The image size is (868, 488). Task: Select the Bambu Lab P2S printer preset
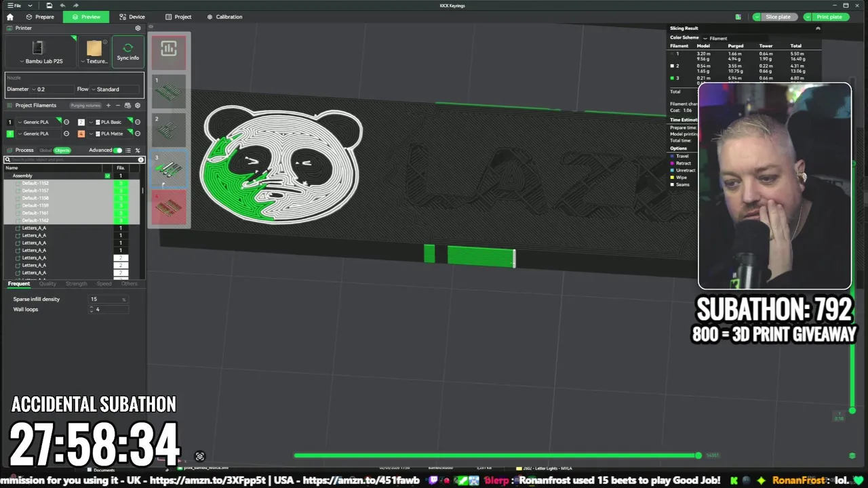(41, 53)
